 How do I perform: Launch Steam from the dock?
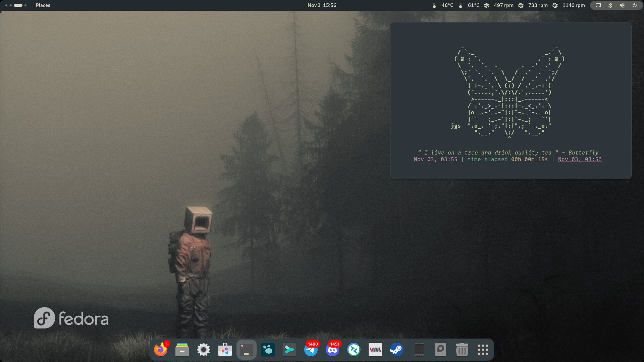[x=396, y=350]
